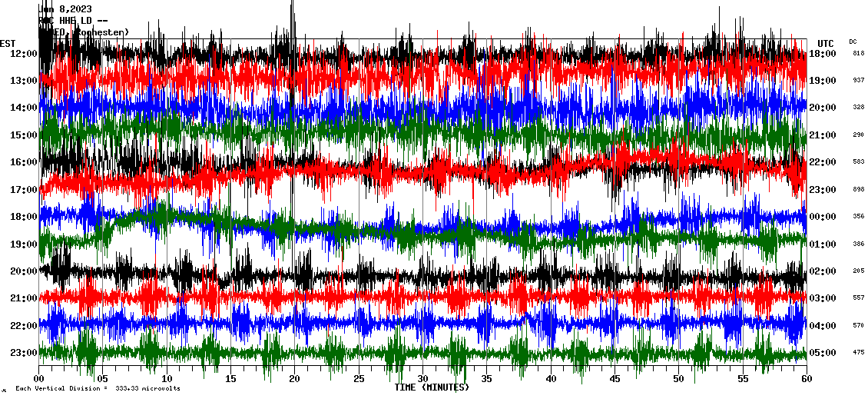Select the EST timezone header label
Image resolution: width=868 pixels, height=399 pixels.
click(8, 43)
